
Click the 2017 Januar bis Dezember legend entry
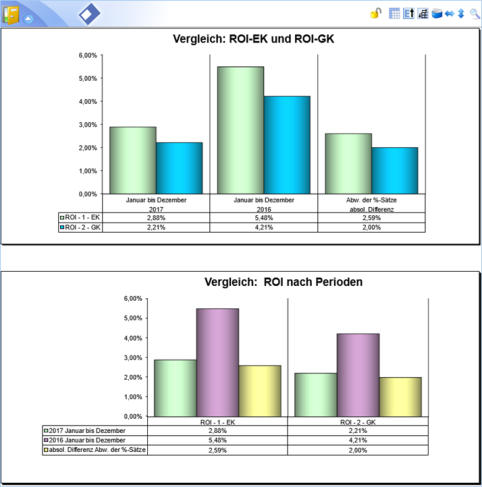[85, 430]
